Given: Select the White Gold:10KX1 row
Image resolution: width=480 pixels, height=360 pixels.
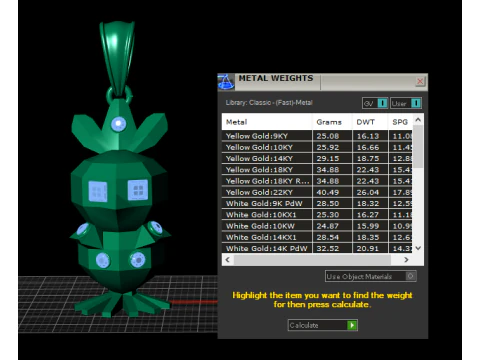Looking at the screenshot, I should click(x=317, y=215).
